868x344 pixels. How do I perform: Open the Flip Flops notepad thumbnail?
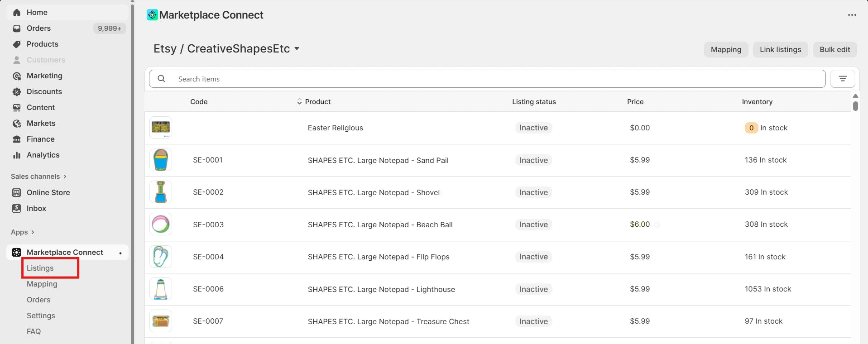[161, 257]
